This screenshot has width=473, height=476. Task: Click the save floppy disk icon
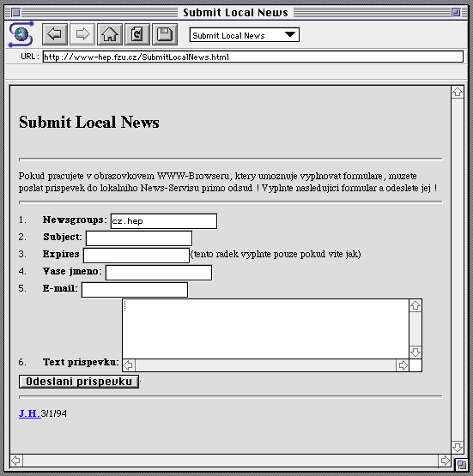[x=165, y=34]
